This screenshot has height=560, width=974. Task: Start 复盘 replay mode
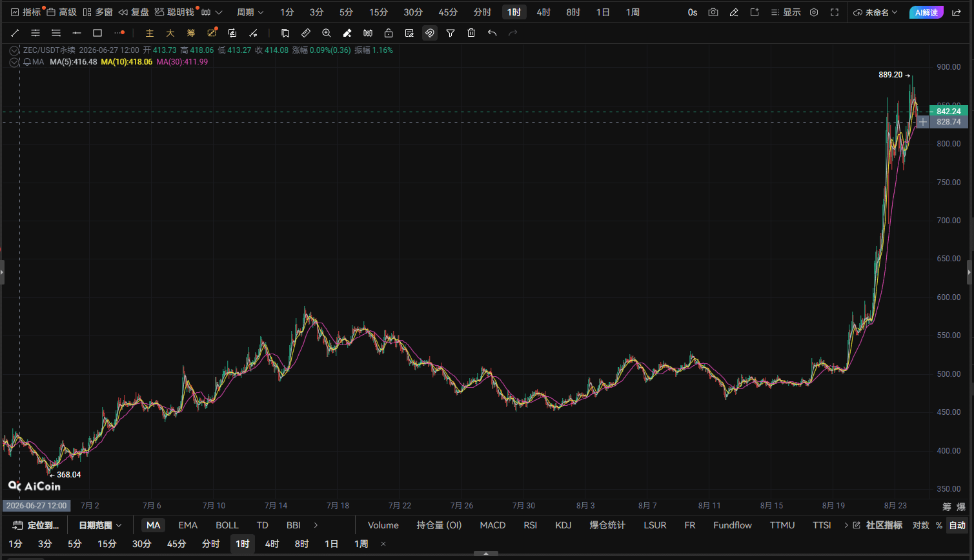(134, 12)
